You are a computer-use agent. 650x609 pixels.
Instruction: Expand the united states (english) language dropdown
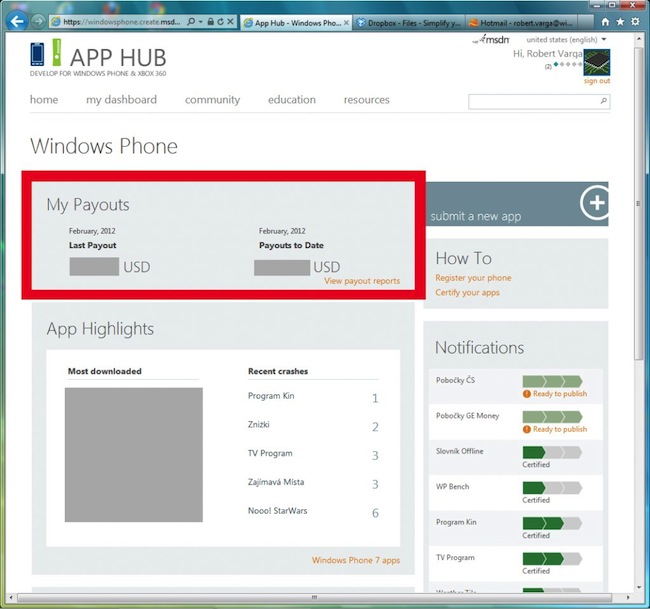604,39
